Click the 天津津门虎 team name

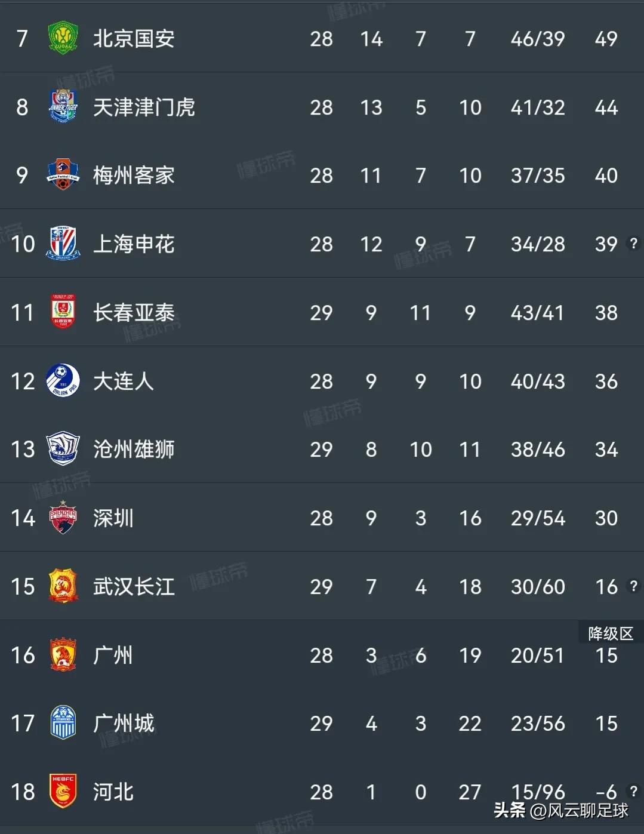coord(144,107)
